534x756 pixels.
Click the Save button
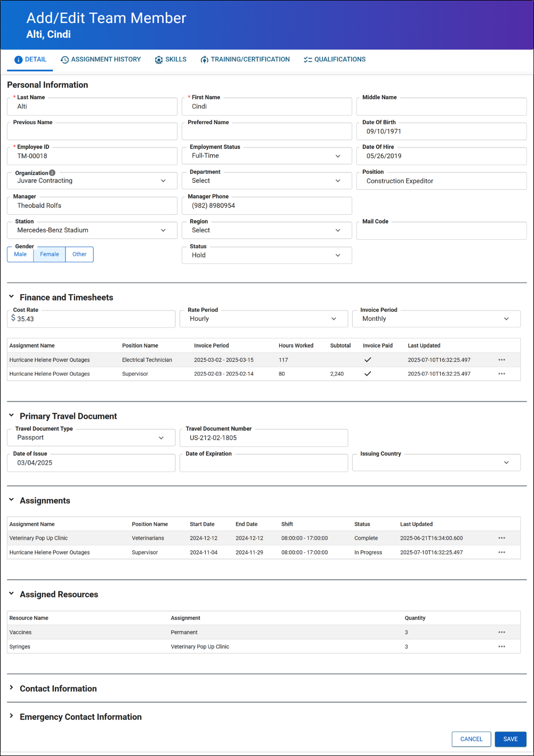tap(510, 739)
